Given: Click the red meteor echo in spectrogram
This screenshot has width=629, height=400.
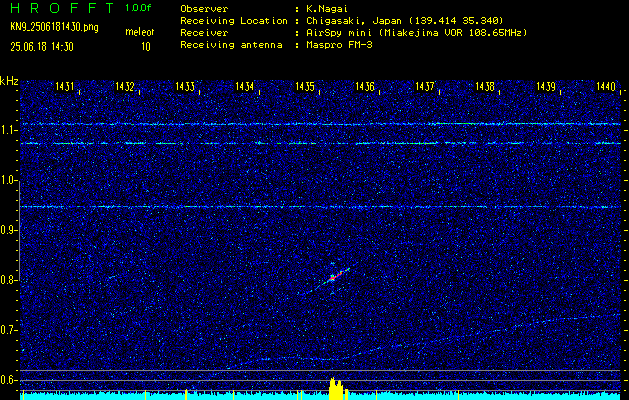Looking at the screenshot, I should 336,275.
